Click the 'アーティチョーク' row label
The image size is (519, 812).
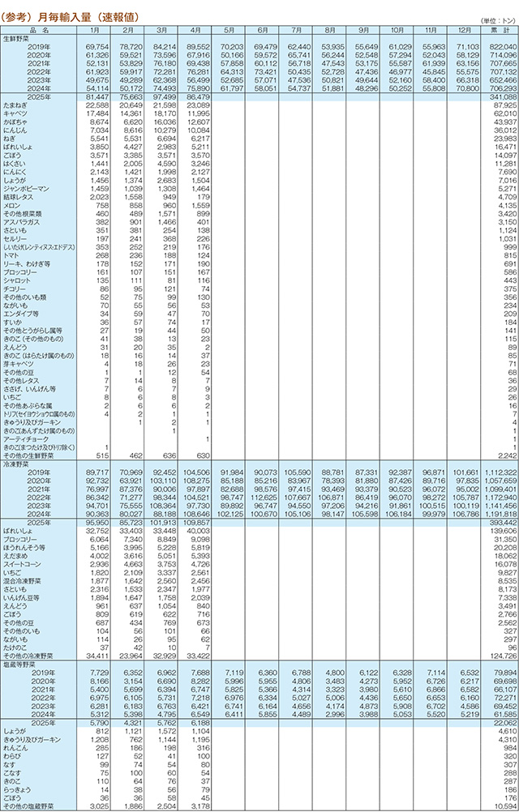pos(26,439)
